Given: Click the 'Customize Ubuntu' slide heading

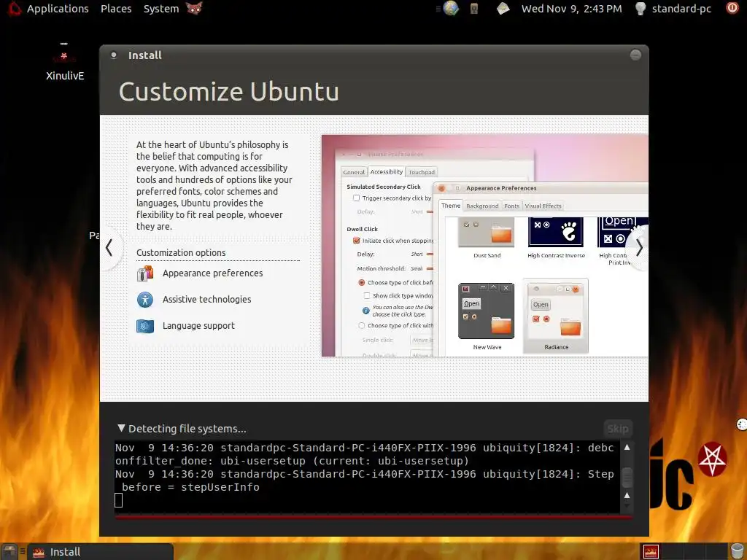Looking at the screenshot, I should pos(228,91).
